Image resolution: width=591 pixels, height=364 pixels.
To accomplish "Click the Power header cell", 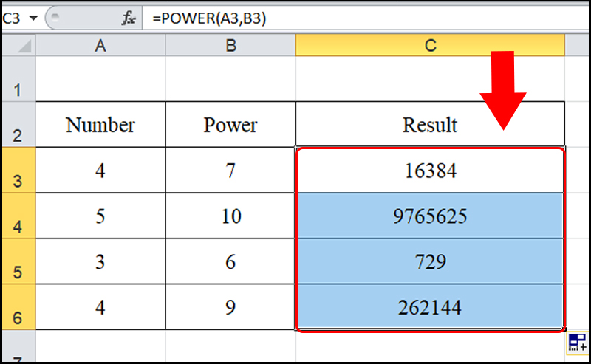I will click(x=230, y=125).
